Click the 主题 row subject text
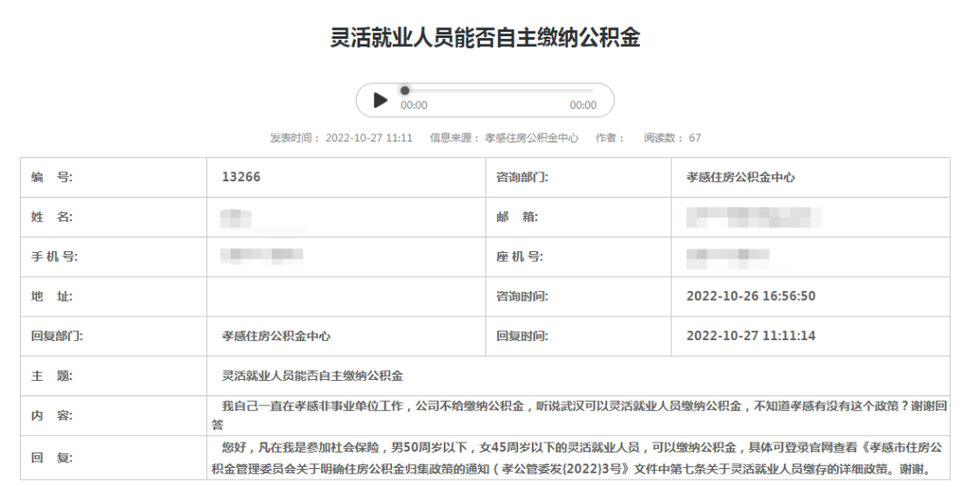This screenshot has height=487, width=980. point(312,375)
